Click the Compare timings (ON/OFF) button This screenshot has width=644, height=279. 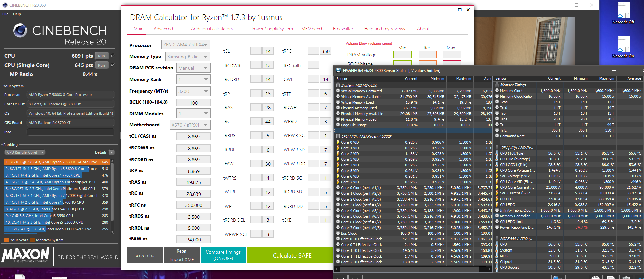223,255
